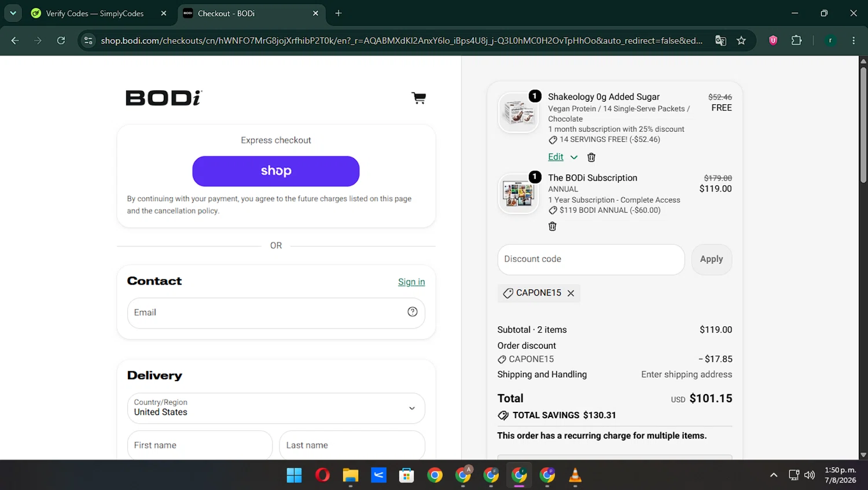Screen dimensions: 868x490
Task: Focus the First name field
Action: point(200,445)
